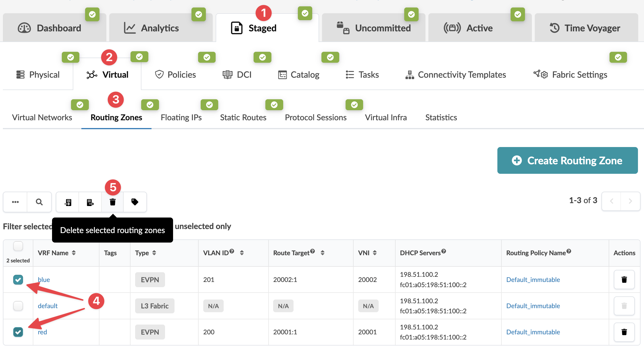Viewport: 644px width, 347px height.
Task: Go to next page arrow
Action: point(630,201)
